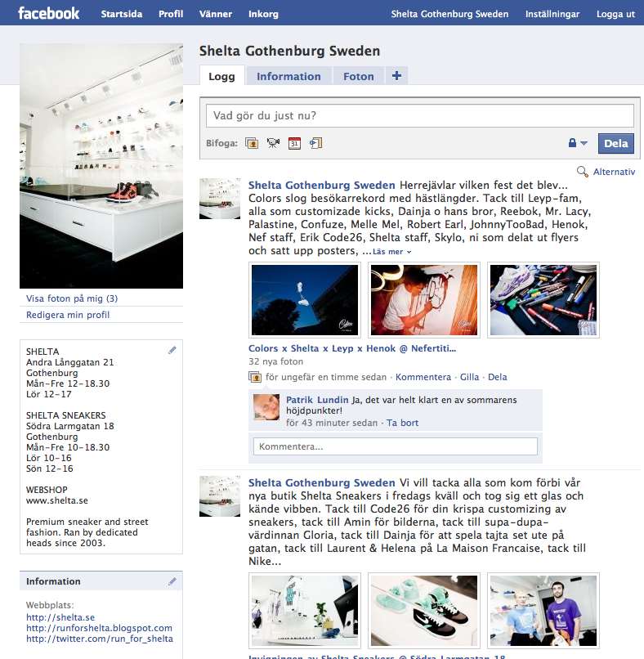The image size is (644, 659).
Task: Click the 'för 43 minuter sedan' timestamp
Action: (x=332, y=423)
